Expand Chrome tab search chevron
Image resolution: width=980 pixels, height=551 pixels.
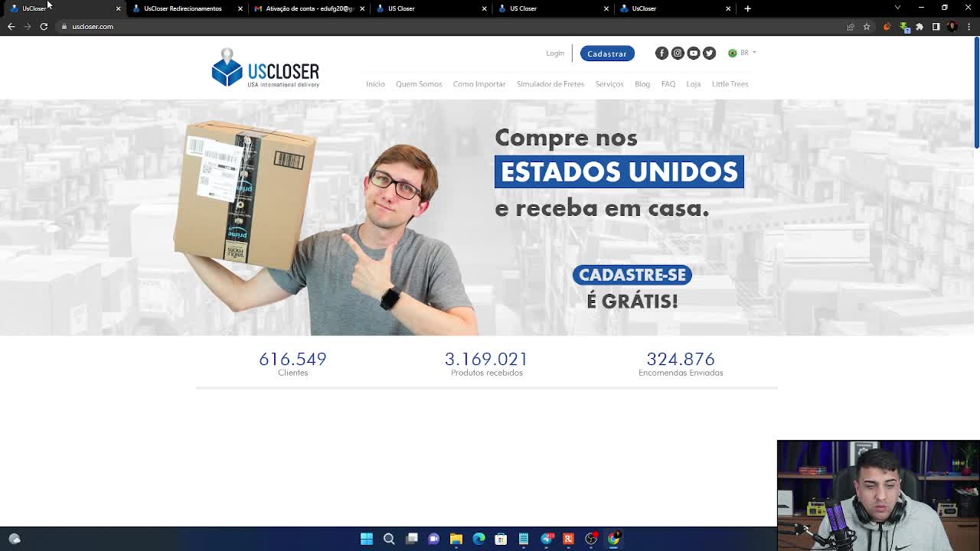[x=897, y=8]
